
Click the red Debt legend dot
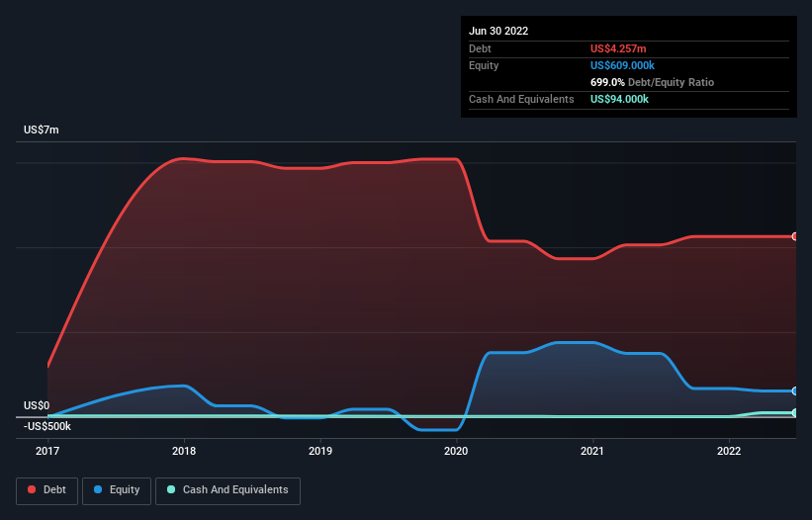[x=32, y=489]
